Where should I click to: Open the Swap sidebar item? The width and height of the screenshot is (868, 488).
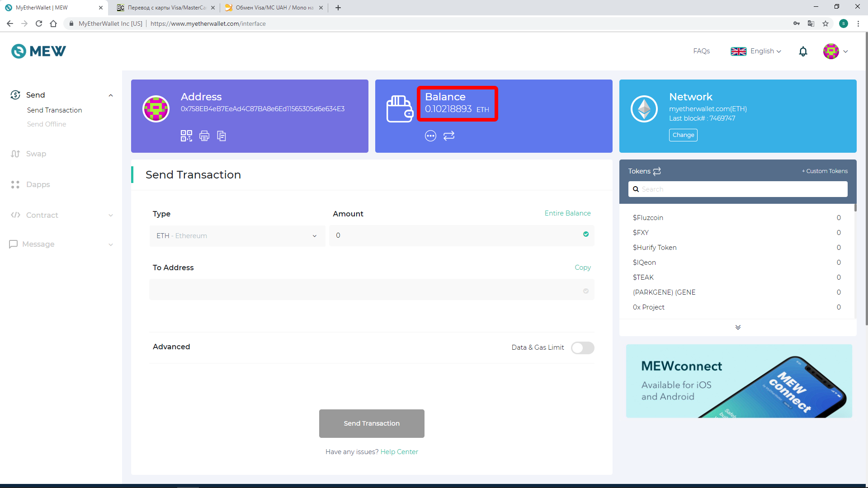(28, 154)
